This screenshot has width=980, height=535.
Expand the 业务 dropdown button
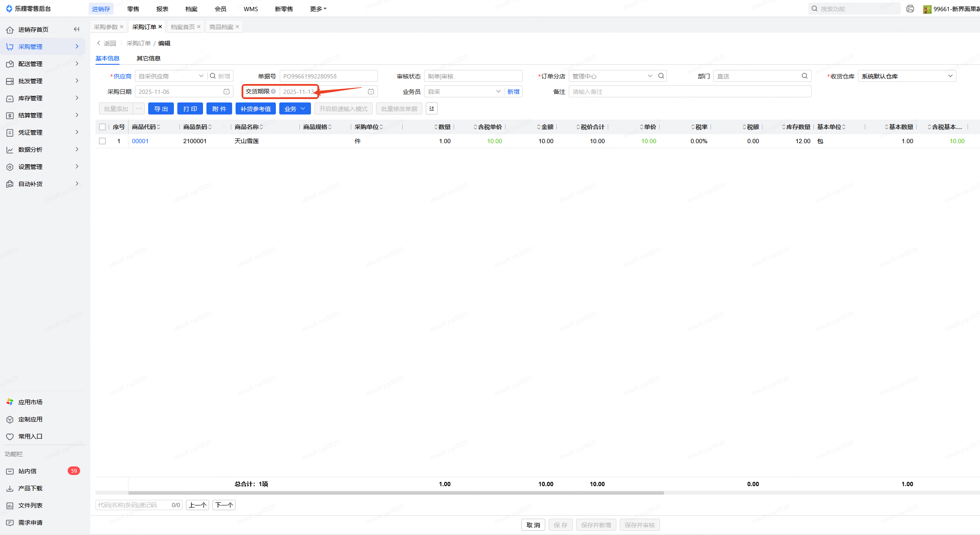pos(294,108)
